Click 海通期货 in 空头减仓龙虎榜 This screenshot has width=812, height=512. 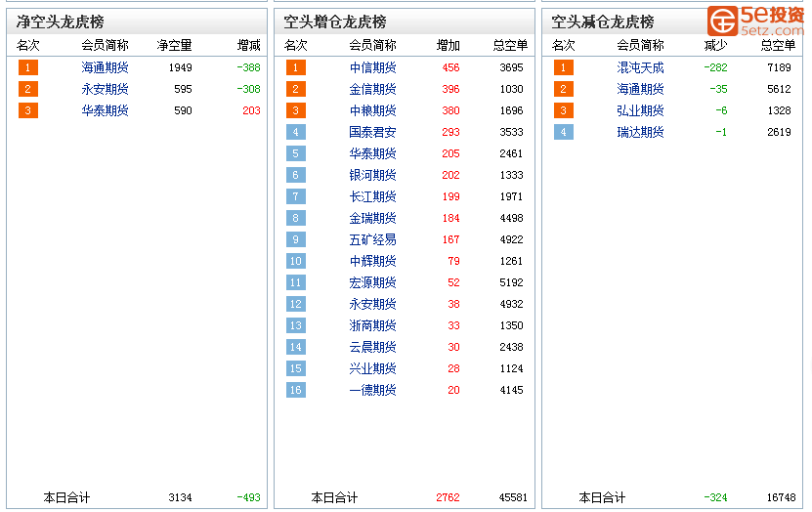point(640,89)
